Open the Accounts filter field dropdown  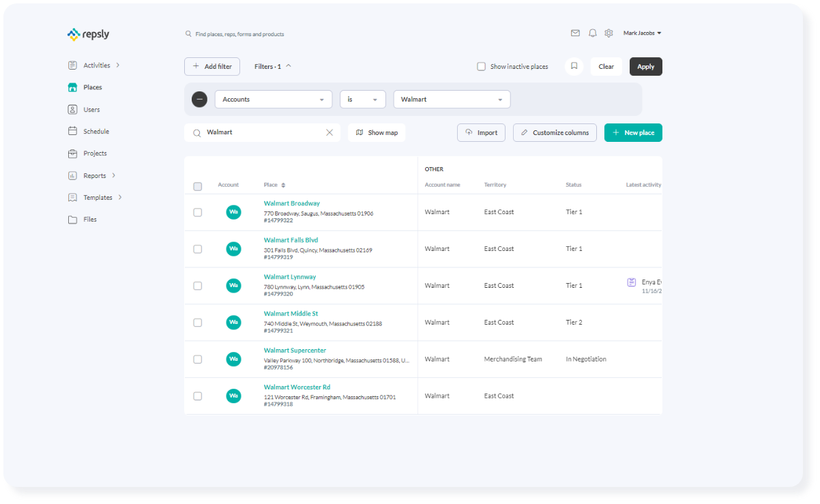point(274,99)
